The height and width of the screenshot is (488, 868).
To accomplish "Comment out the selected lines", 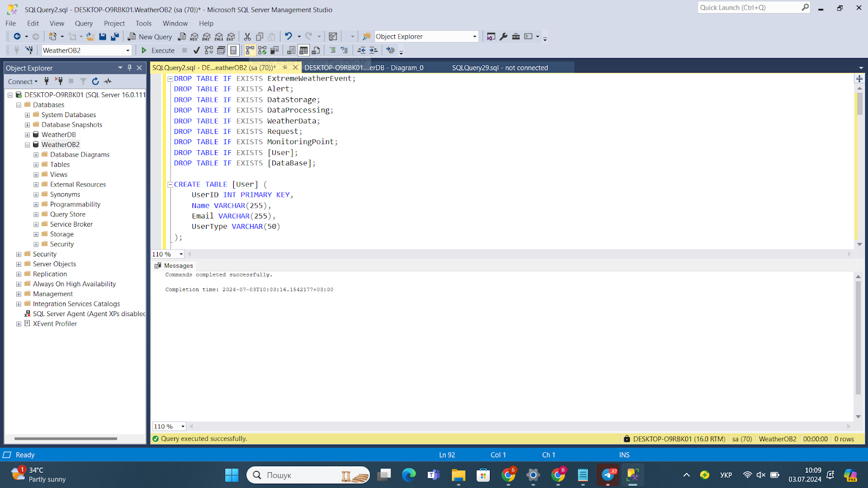I will pyautogui.click(x=333, y=50).
